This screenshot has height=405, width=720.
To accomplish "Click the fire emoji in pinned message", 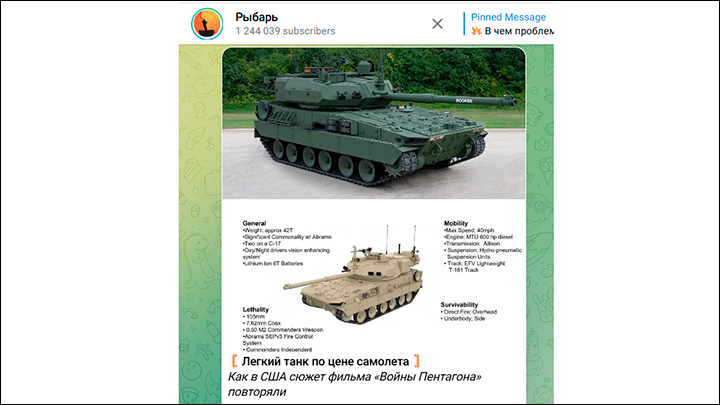I will tap(476, 31).
